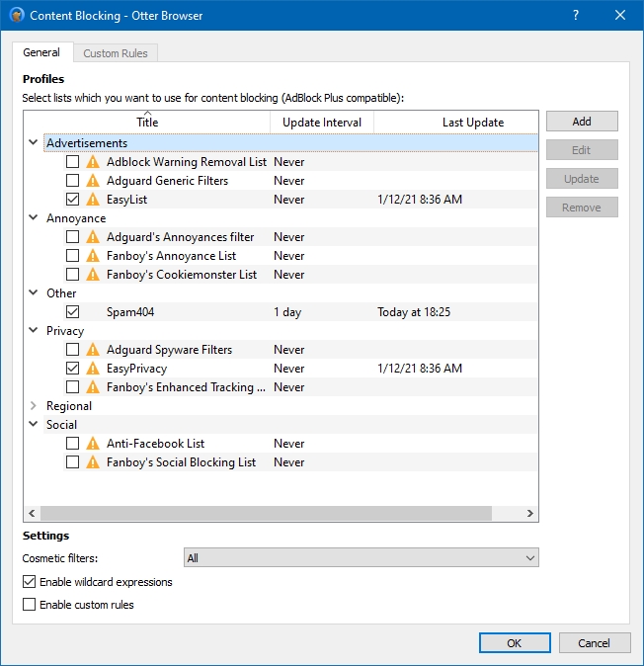Enable Adguard's Annoyances filter checkbox
This screenshot has width=644, height=666.
click(x=72, y=237)
